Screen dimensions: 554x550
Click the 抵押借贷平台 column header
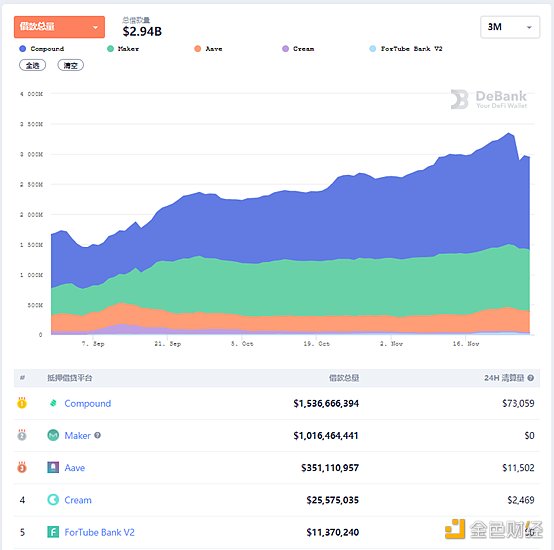(70, 378)
